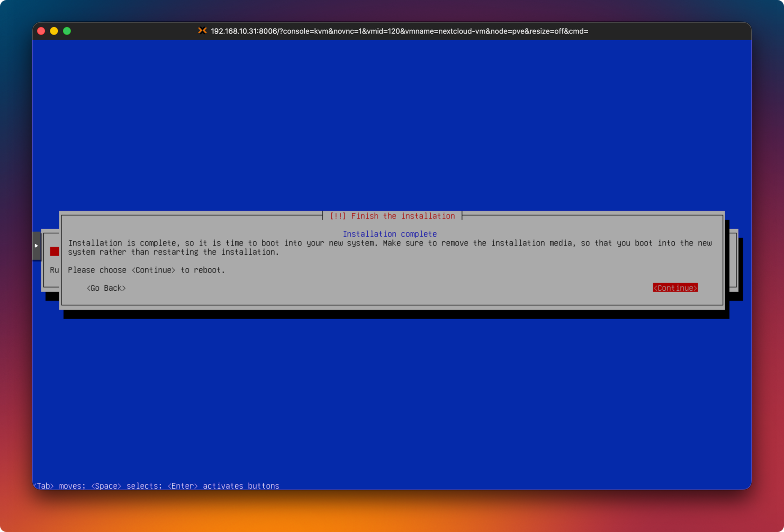Click the Proxmox logo in title bar
The width and height of the screenshot is (784, 532).
[202, 31]
